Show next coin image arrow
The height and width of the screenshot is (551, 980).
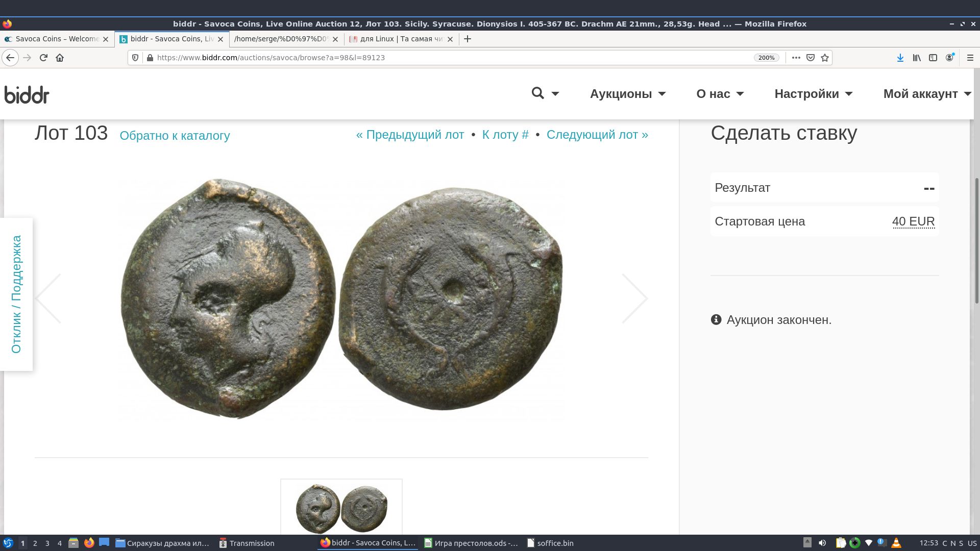click(634, 298)
